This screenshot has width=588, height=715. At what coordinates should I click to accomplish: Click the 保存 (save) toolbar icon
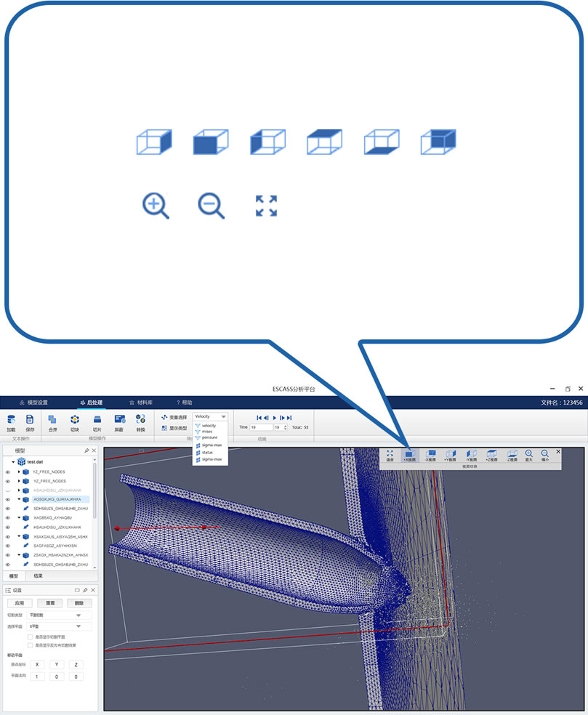click(30, 421)
